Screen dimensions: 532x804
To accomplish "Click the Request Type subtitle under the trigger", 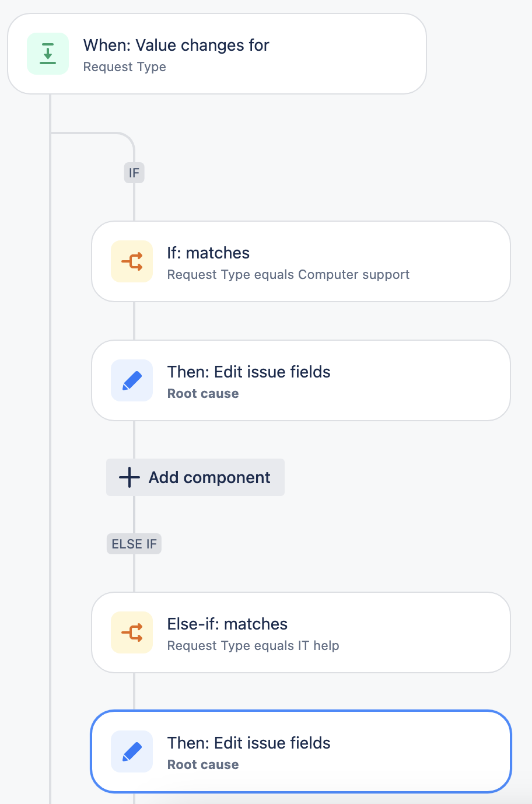I will [x=124, y=67].
